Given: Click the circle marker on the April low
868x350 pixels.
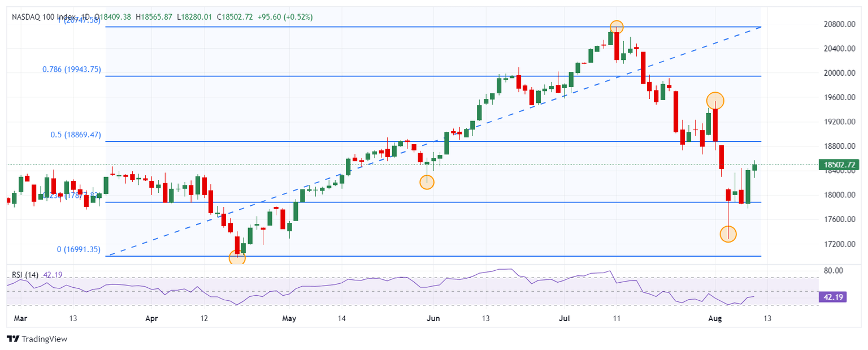Looking at the screenshot, I should 237,258.
